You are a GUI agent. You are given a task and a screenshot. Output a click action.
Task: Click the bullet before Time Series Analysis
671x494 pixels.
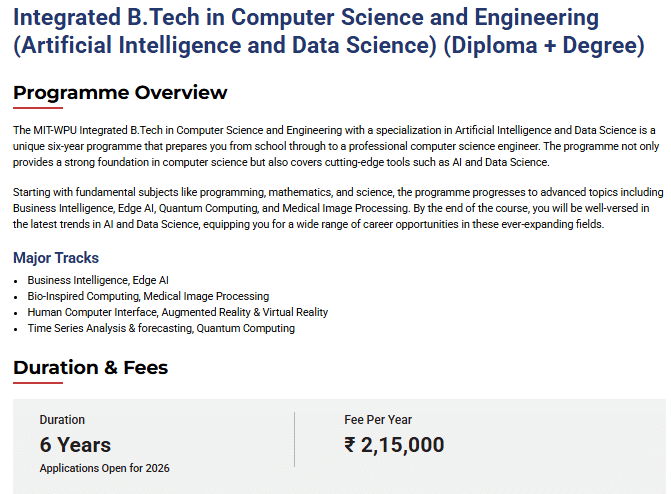17,329
